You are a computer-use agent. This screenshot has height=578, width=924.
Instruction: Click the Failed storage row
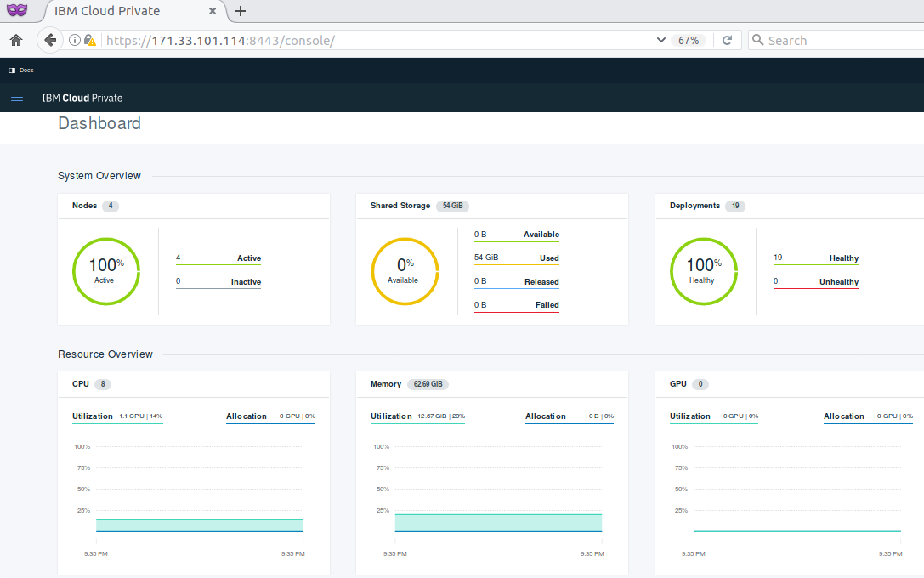[x=517, y=306]
